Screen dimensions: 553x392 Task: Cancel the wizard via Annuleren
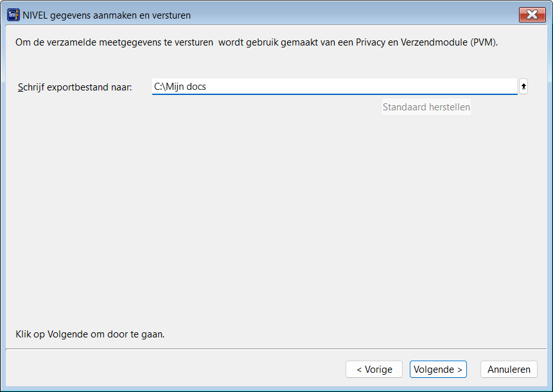click(509, 370)
